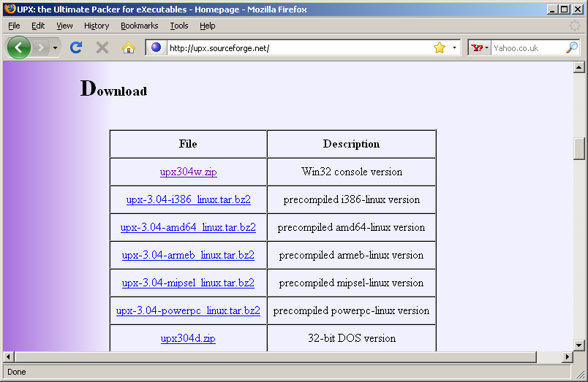588x382 pixels.
Task: Open the History menu
Action: coord(97,26)
